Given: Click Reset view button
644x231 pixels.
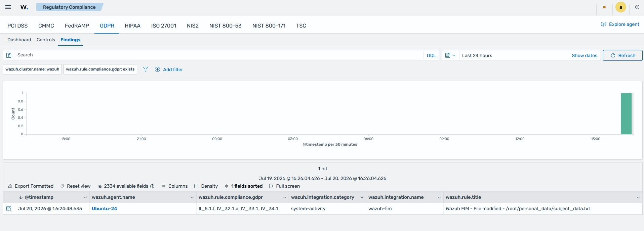Looking at the screenshot, I should pyautogui.click(x=75, y=186).
